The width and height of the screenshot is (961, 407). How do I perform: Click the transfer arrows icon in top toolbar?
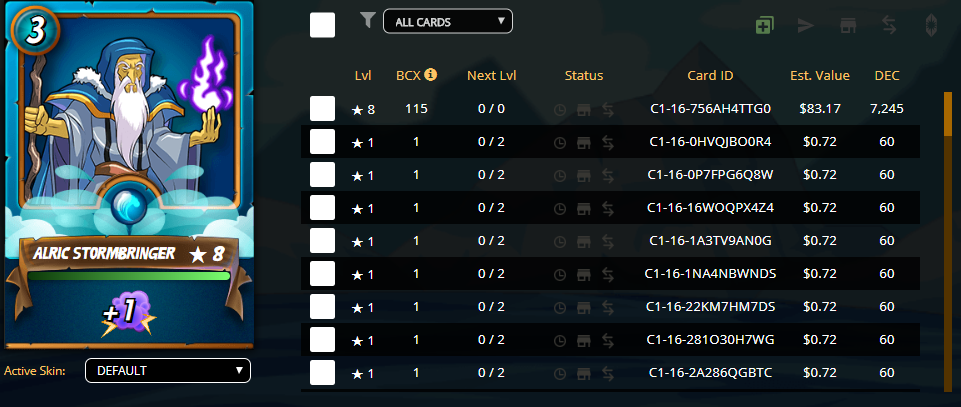click(x=887, y=25)
